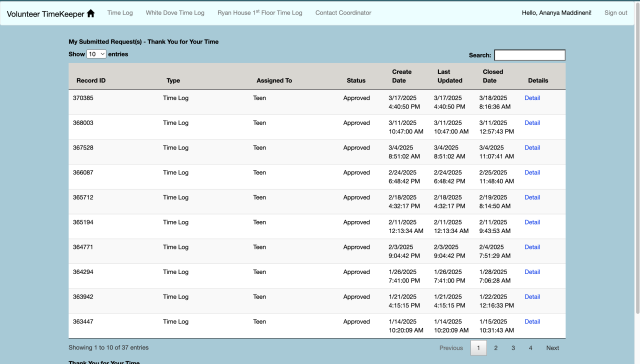Click the home icon beside Volunteer TimeKeeper

[x=90, y=13]
